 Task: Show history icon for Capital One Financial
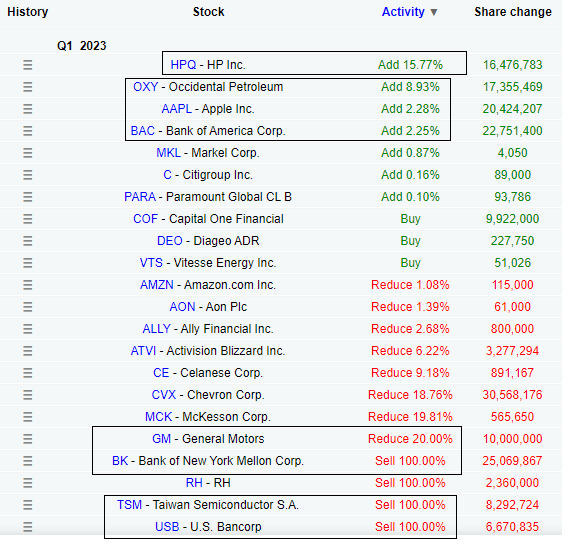pos(28,219)
